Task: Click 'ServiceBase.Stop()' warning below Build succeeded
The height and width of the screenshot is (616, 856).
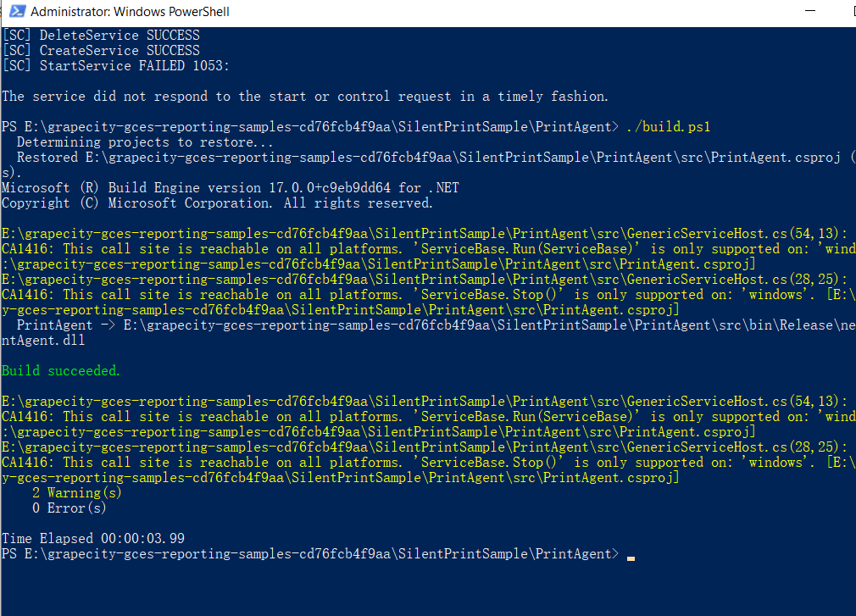Action: (488, 463)
